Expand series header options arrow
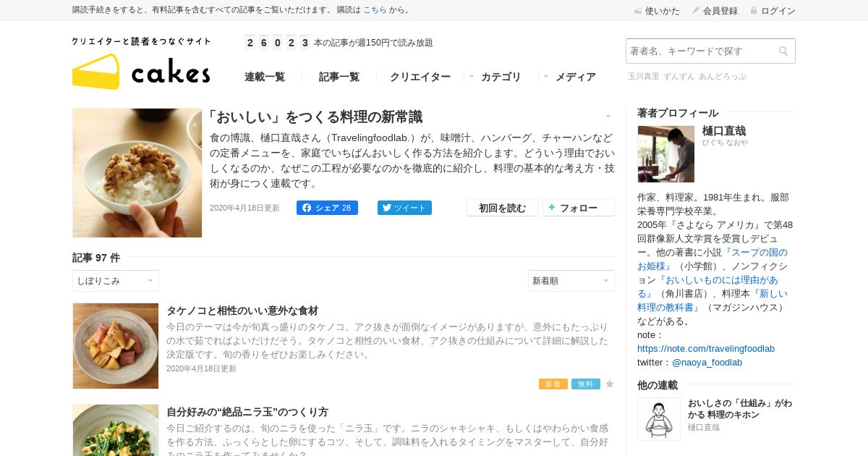868x456 pixels. [x=608, y=117]
